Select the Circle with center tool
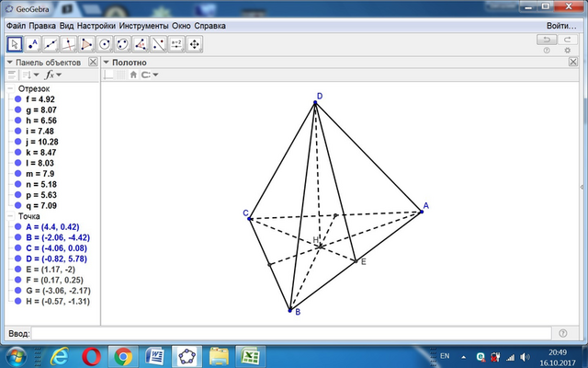Viewport: 588px width, 368px height. pos(105,44)
